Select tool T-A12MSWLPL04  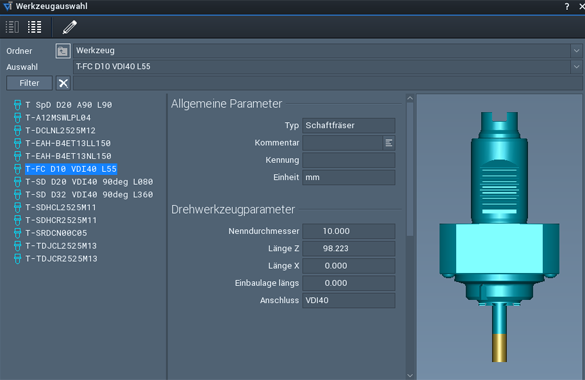coord(58,117)
